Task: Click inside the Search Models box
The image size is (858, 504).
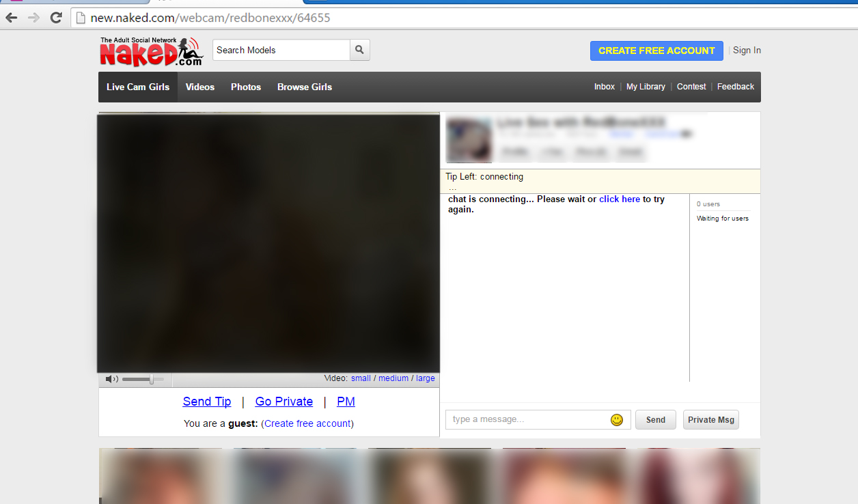Action: (281, 50)
